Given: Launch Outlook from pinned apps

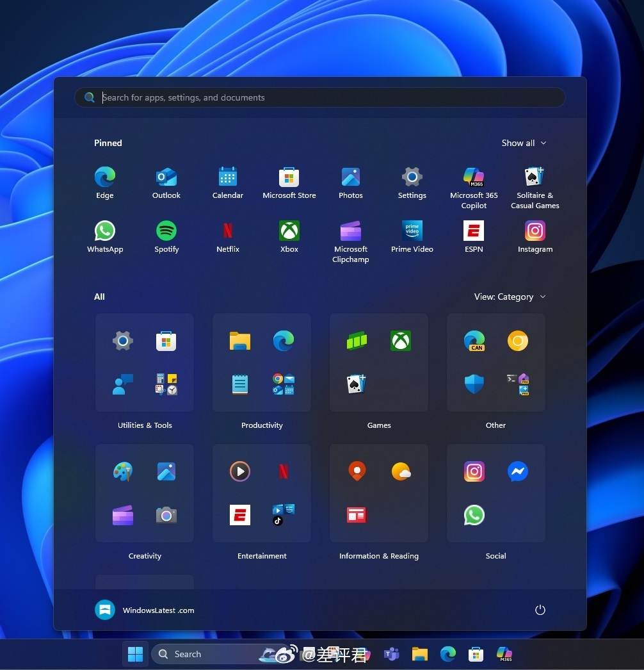Looking at the screenshot, I should 166,183.
